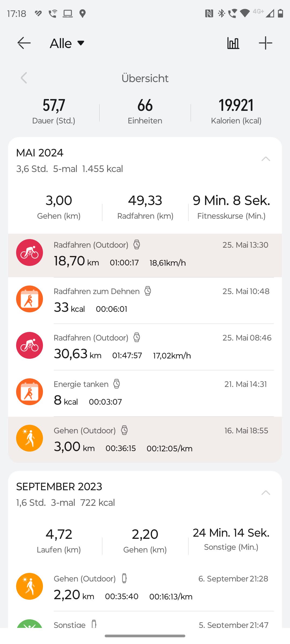Select the MAI 2024 month header
The height and width of the screenshot is (644, 290).
[40, 153]
